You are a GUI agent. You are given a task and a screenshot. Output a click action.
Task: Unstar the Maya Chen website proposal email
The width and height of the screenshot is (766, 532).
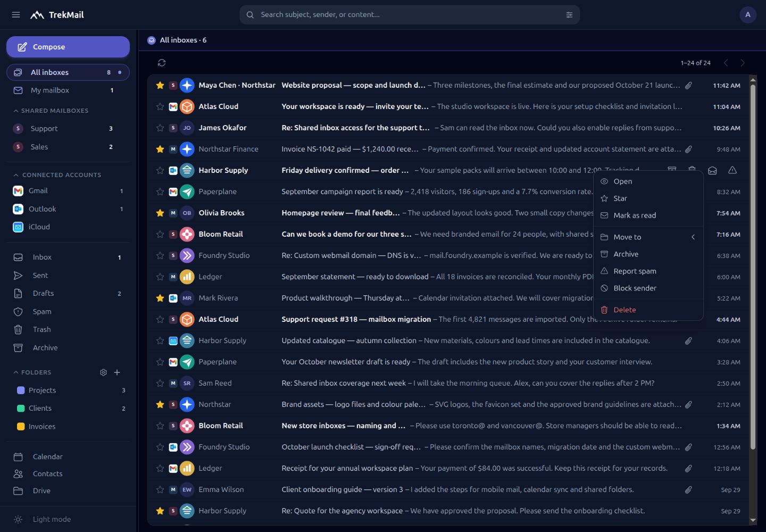click(160, 85)
